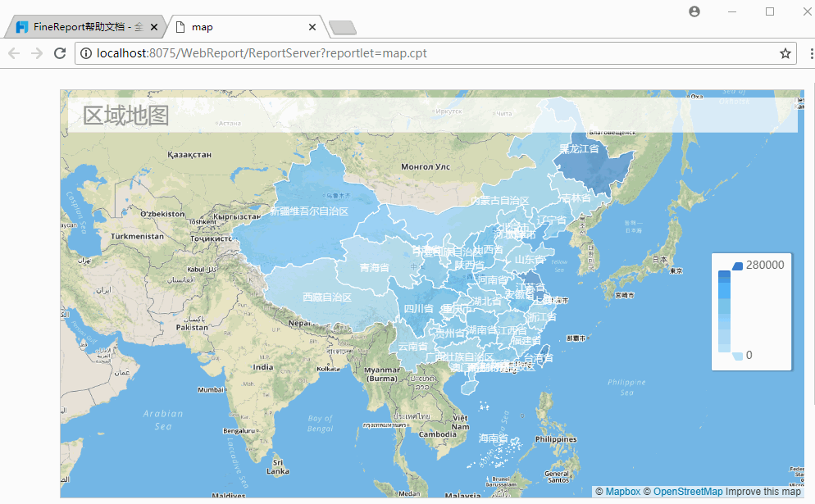This screenshot has width=815, height=504.
Task: Click the 区域地图 chart title
Action: [x=126, y=116]
